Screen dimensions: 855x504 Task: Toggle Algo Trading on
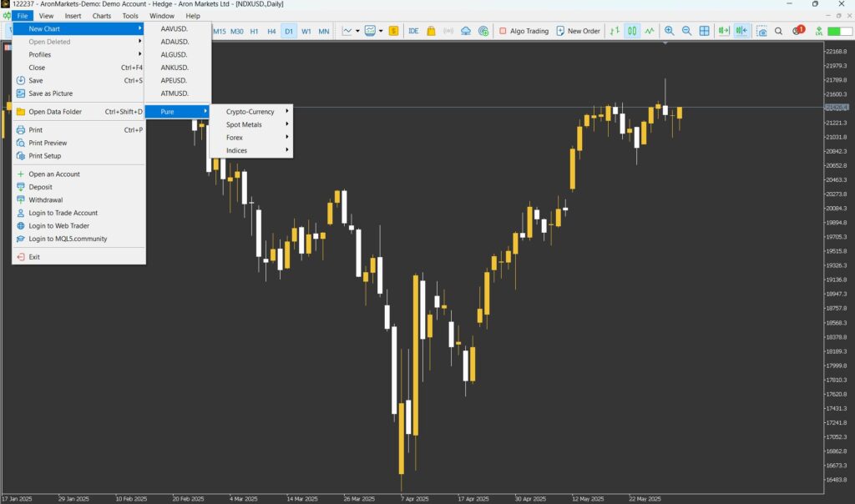click(x=524, y=31)
